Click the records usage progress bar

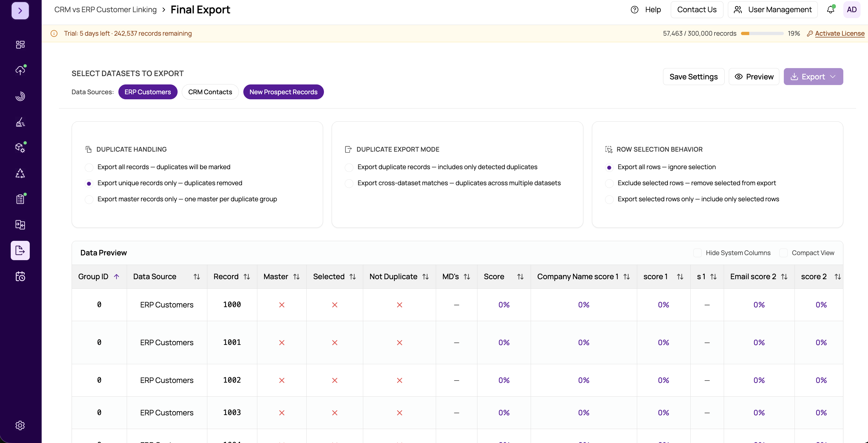pyautogui.click(x=762, y=33)
